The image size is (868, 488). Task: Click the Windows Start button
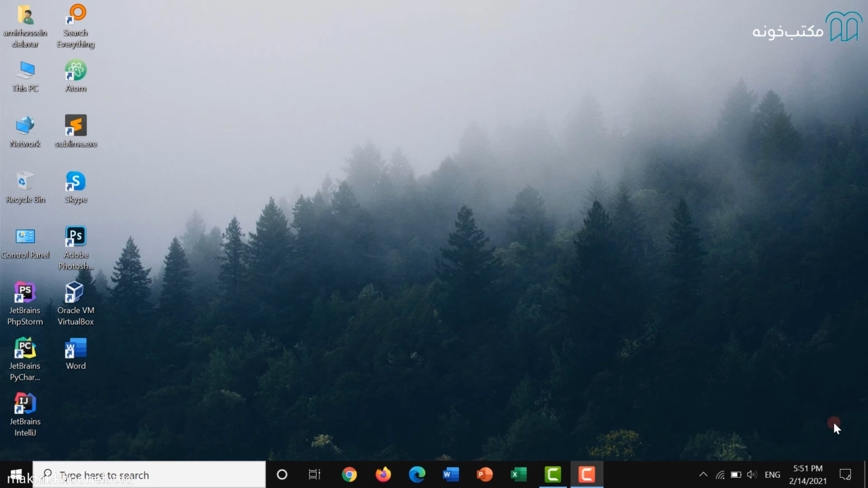click(16, 474)
